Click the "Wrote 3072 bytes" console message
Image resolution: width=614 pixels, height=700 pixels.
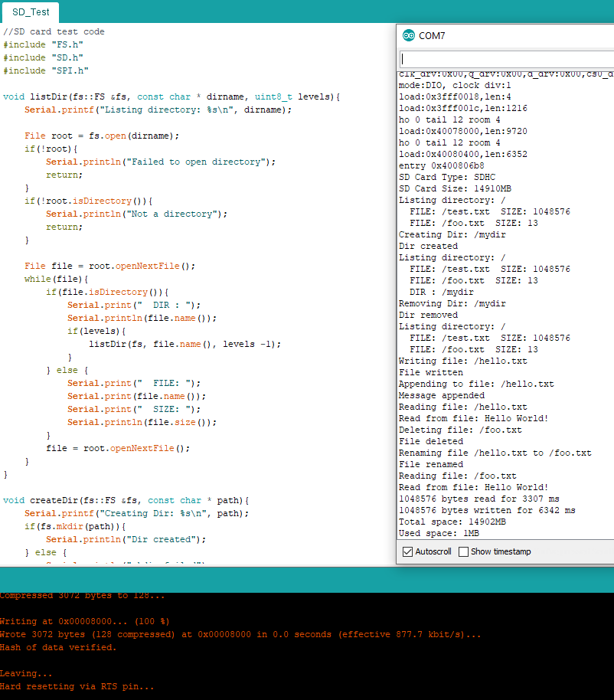240,634
